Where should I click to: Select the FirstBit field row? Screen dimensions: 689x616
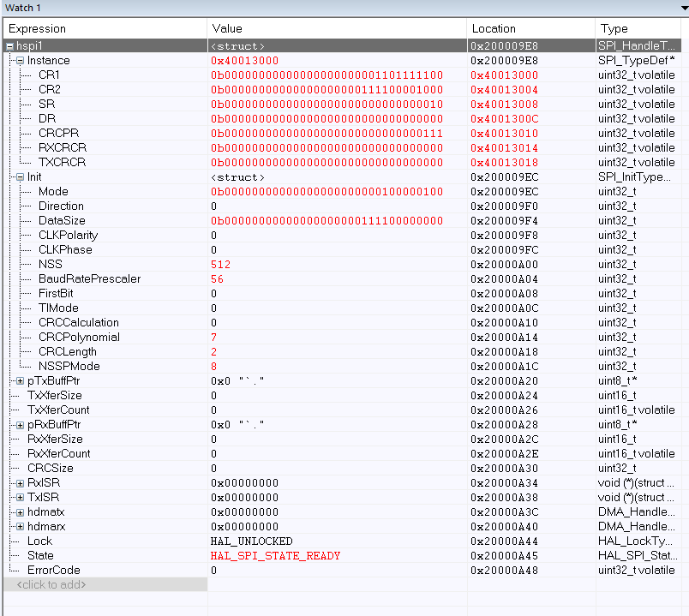point(342,294)
